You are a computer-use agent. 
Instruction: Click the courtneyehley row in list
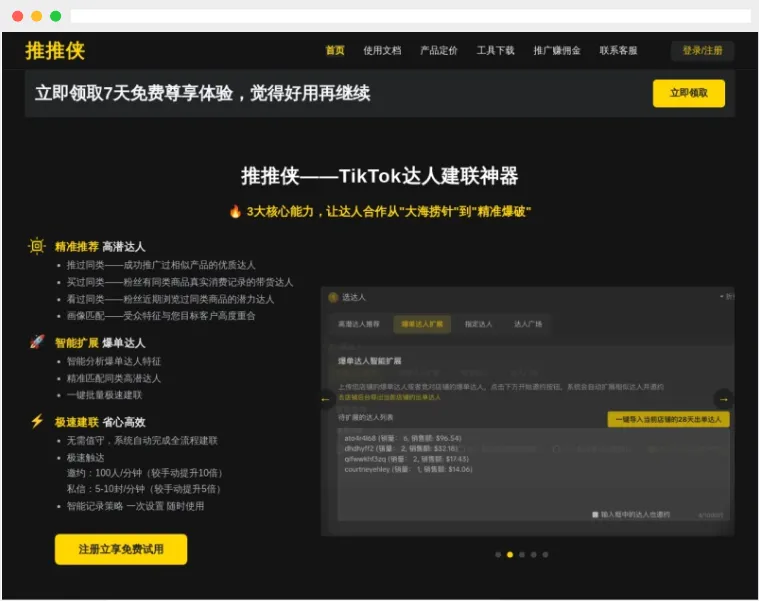408,469
